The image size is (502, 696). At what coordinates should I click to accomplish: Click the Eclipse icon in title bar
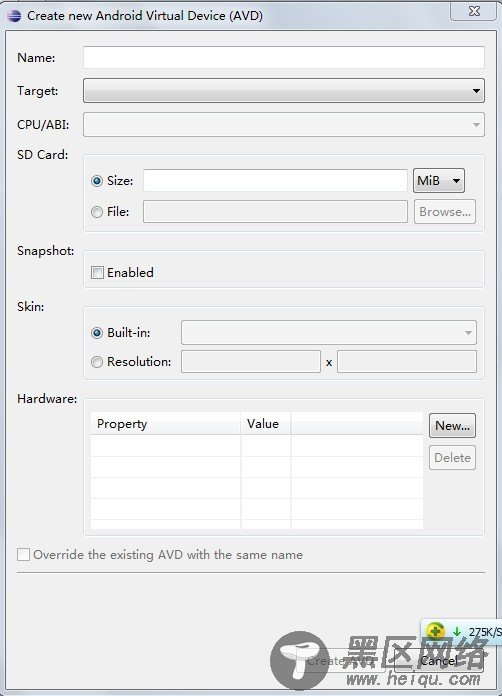click(x=14, y=16)
